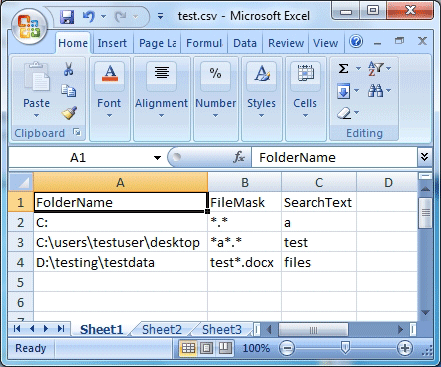Click the AutoSum sigma icon

(x=344, y=69)
